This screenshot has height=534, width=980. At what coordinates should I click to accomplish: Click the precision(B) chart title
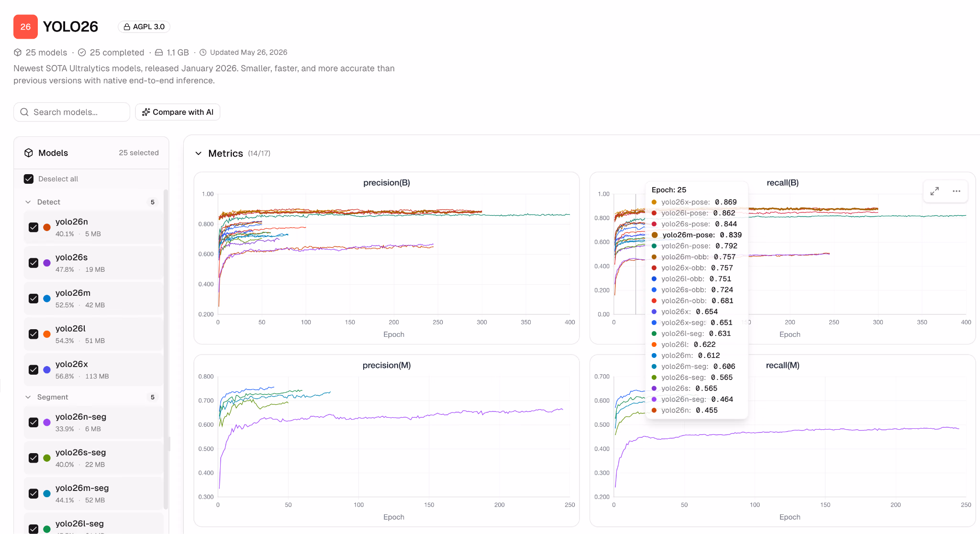point(387,183)
